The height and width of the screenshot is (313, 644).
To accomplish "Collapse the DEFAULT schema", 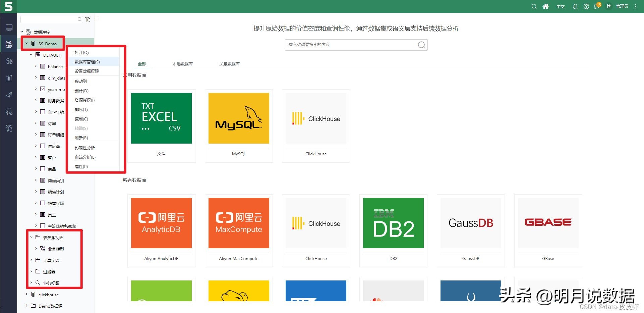I will click(31, 55).
